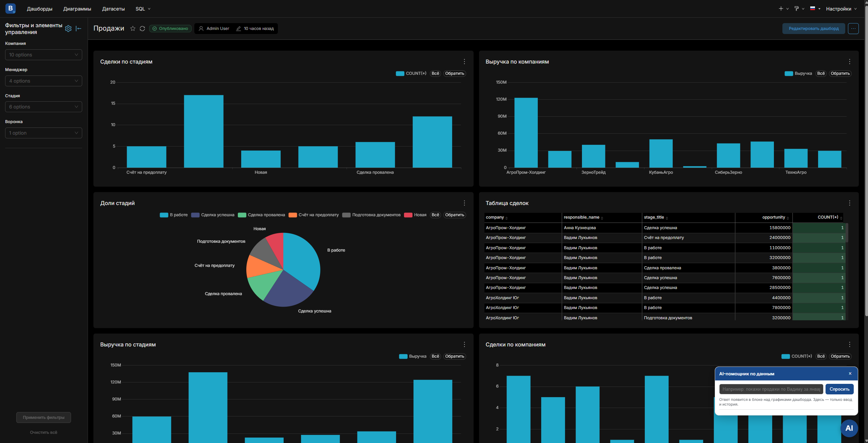Toggle Подготовка документов legend item
Viewport: 868px width, 443px height.
(x=371, y=215)
